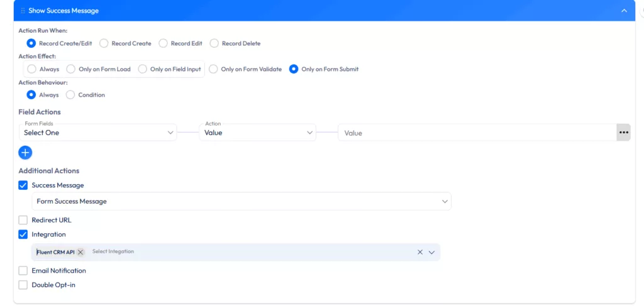
Task: Select the Record Create radio option
Action: [104, 43]
